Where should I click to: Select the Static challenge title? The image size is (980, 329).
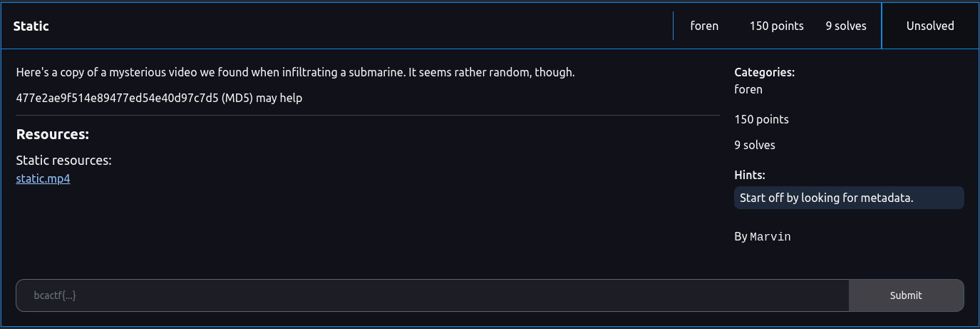pyautogui.click(x=31, y=26)
